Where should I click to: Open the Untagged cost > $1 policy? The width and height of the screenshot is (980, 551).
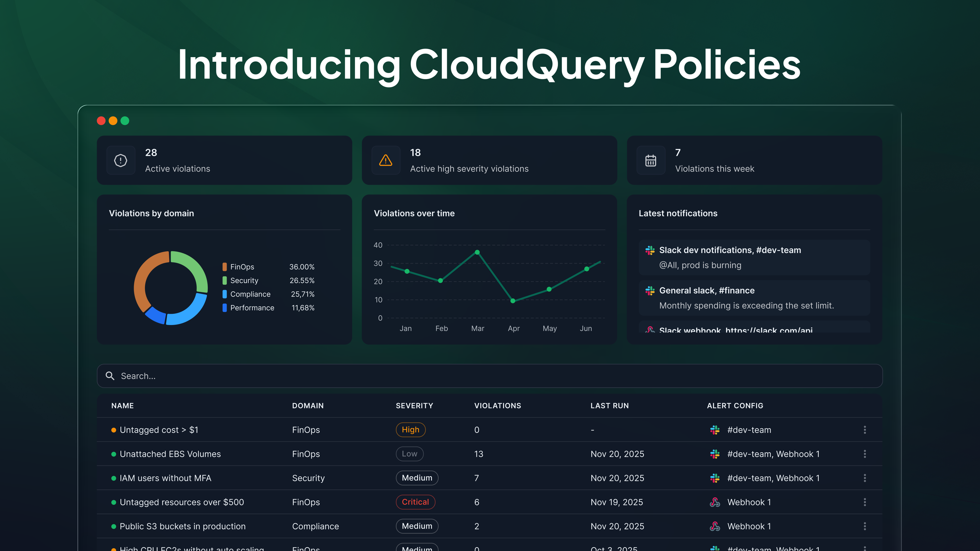(x=159, y=430)
